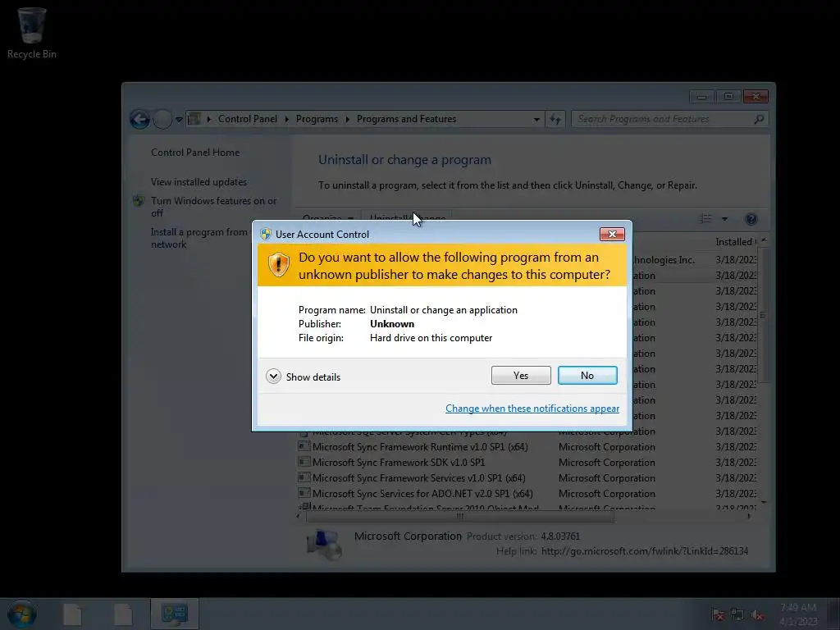This screenshot has height=630, width=840.
Task: Click the shield icon beside Turn Windows features
Action: point(138,201)
